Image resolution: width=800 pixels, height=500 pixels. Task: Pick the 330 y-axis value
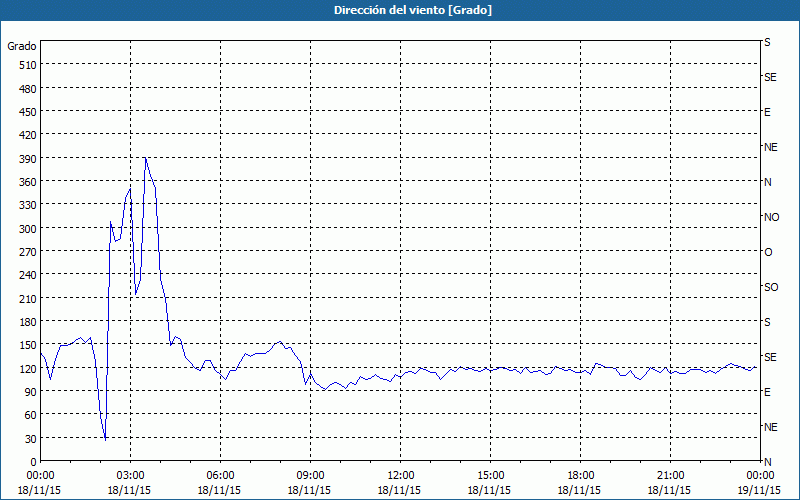28,205
